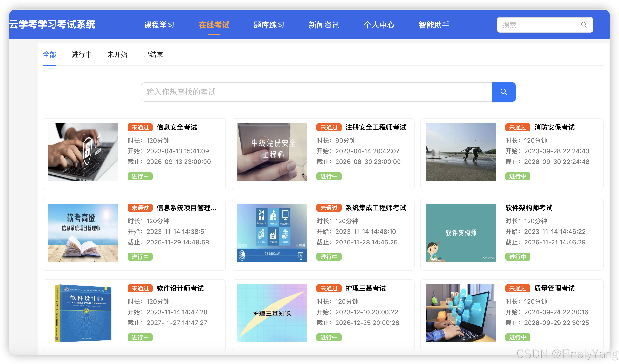Click 进行中 badge on 软件设计师考试 card

click(x=140, y=337)
